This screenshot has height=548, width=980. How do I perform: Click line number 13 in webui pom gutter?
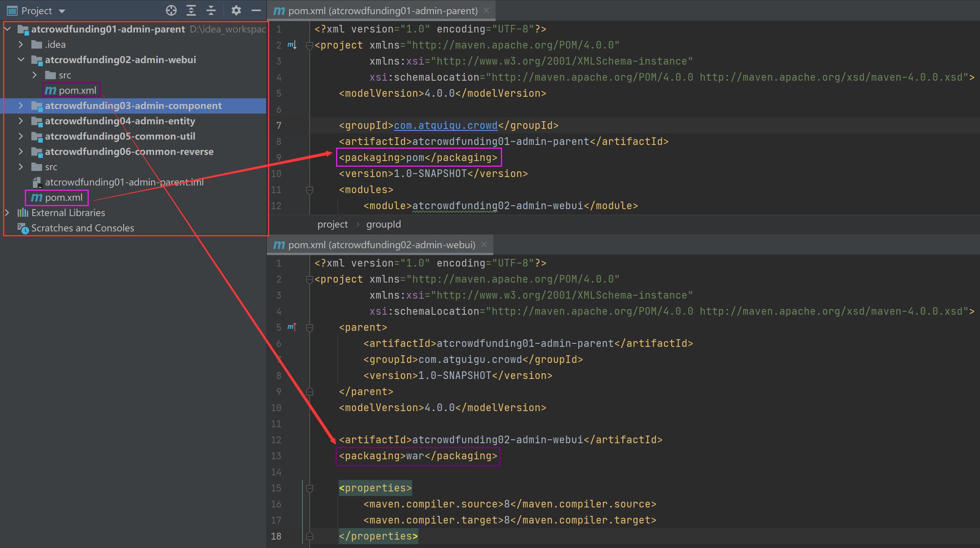click(x=276, y=456)
